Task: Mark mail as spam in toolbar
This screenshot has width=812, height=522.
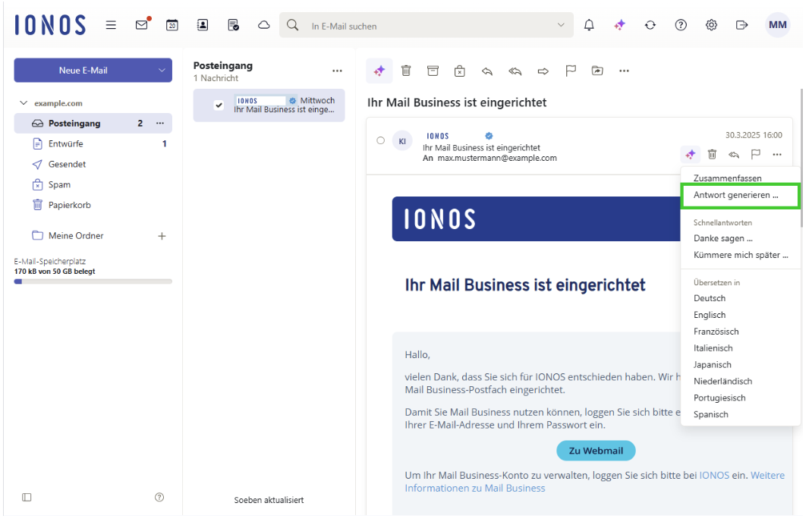Action: tap(460, 71)
